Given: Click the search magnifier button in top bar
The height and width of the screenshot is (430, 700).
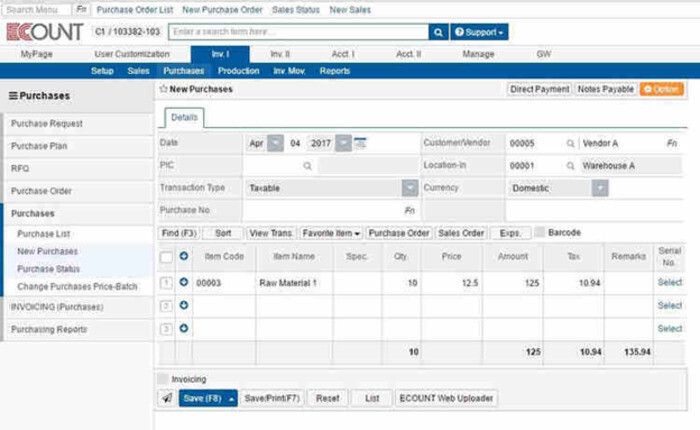Looking at the screenshot, I should tap(437, 32).
